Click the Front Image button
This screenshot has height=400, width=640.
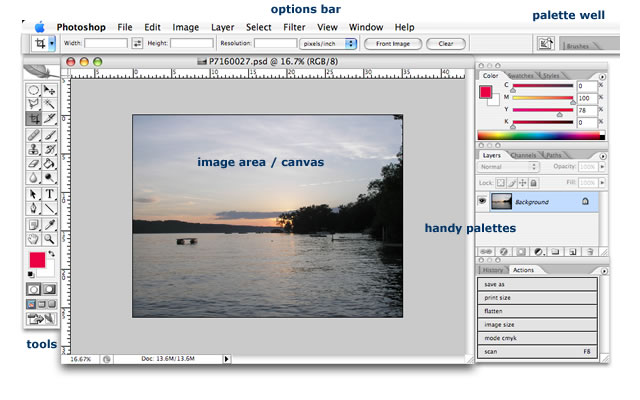click(x=393, y=44)
